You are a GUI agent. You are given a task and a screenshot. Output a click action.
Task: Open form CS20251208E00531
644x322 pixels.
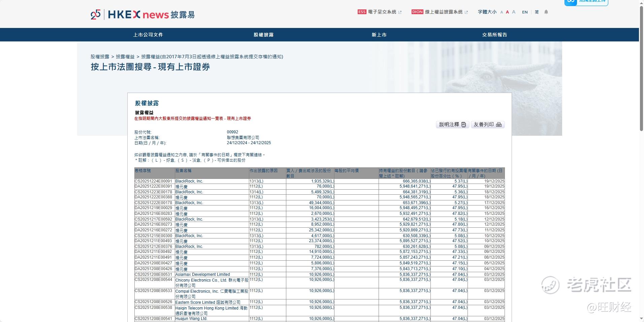(x=153, y=275)
